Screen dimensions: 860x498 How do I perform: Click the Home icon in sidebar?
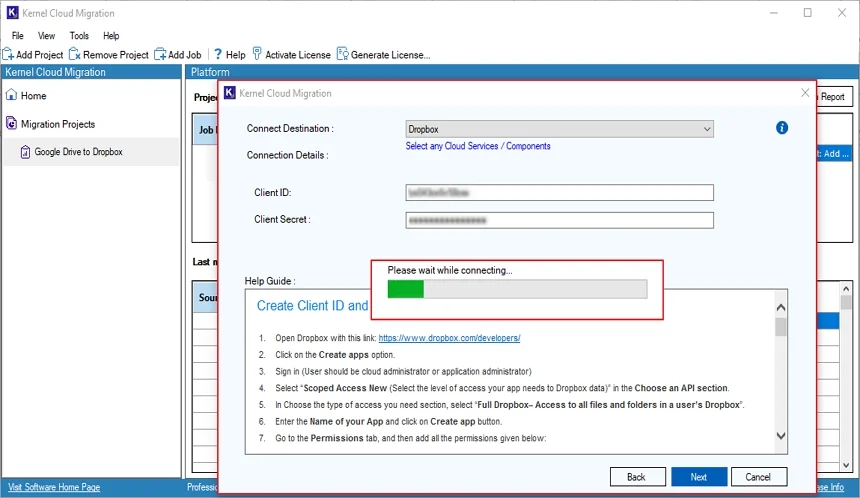[x=11, y=95]
